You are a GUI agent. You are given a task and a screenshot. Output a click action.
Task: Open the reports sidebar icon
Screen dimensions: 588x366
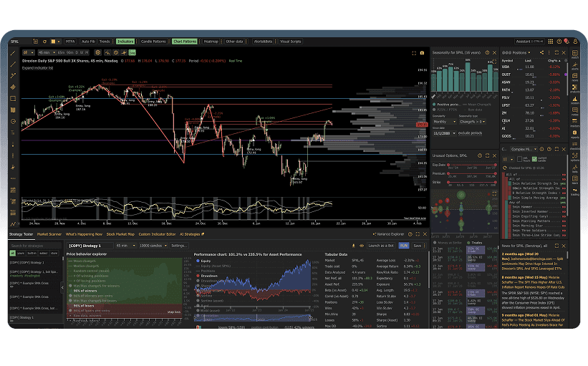575,134
